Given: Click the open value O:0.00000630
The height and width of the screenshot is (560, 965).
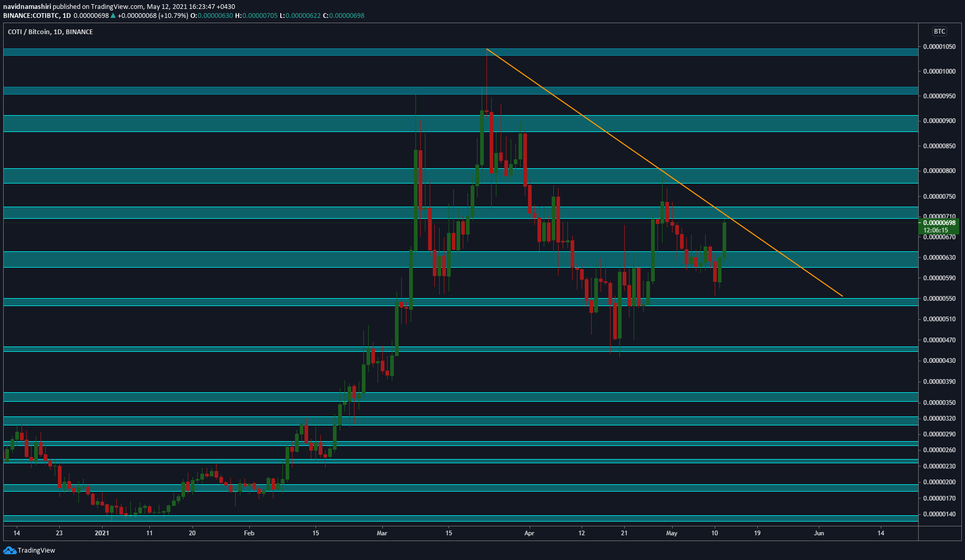Looking at the screenshot, I should click(x=211, y=15).
